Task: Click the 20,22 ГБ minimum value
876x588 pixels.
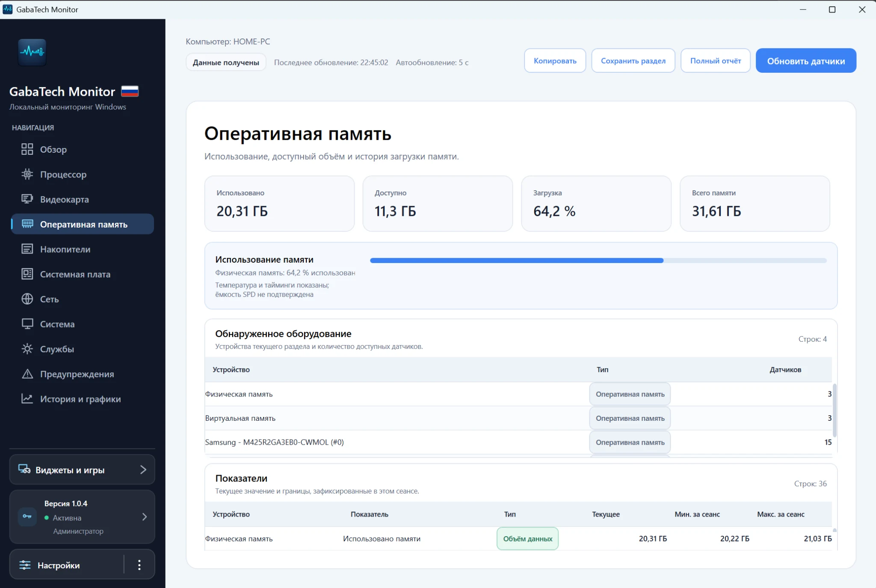Action: (x=734, y=539)
